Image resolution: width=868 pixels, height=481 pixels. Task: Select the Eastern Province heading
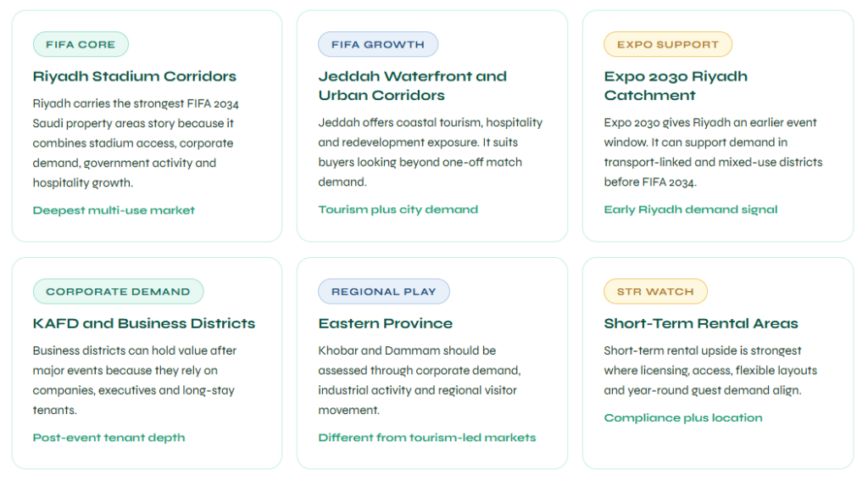point(386,323)
